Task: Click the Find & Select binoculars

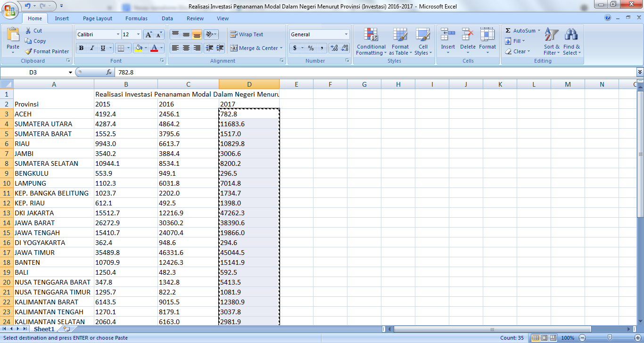Action: click(571, 35)
